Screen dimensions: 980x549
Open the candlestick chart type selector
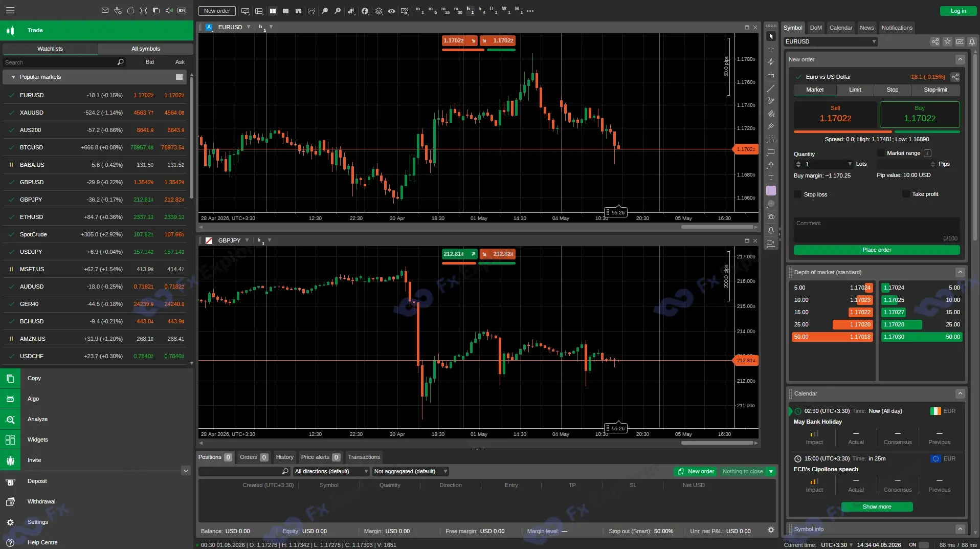click(x=351, y=11)
